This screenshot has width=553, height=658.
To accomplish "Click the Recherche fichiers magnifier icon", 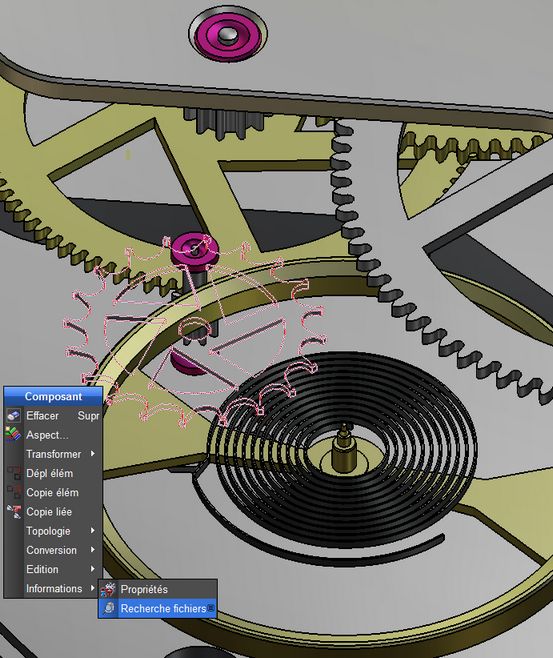I will click(109, 608).
